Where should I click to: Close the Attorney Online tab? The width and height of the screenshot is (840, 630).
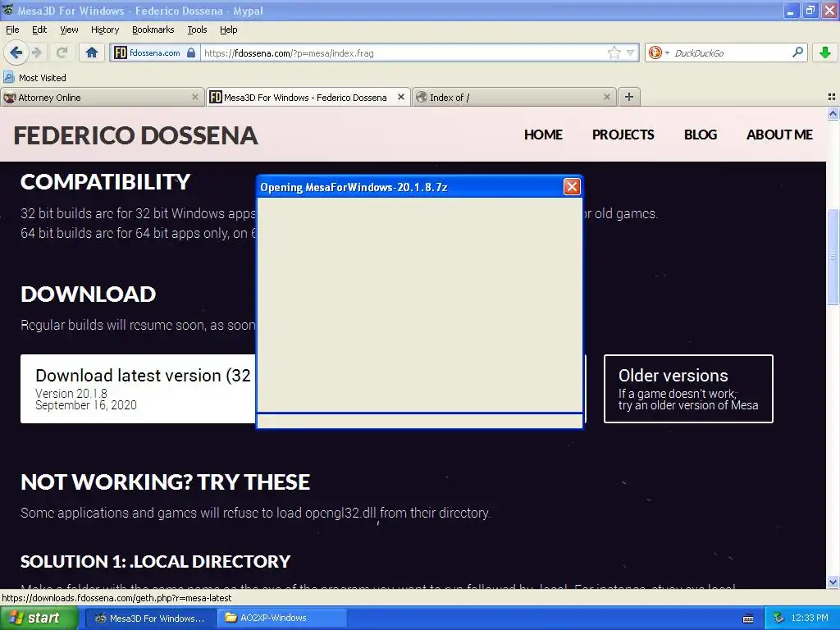pyautogui.click(x=195, y=97)
